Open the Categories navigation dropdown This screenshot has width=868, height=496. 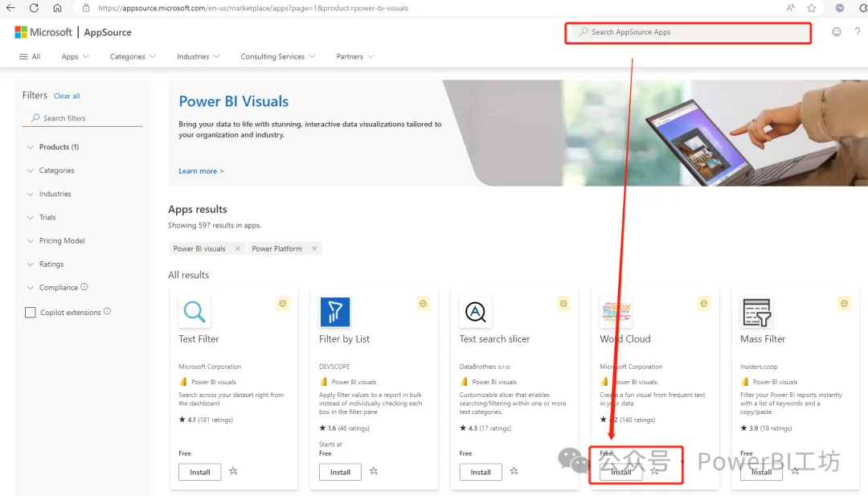tap(133, 56)
